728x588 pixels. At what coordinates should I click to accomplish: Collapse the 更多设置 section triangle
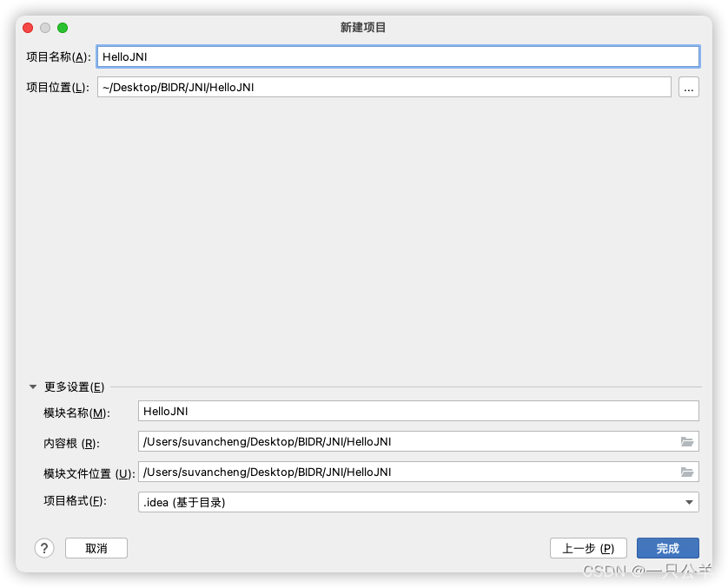33,386
